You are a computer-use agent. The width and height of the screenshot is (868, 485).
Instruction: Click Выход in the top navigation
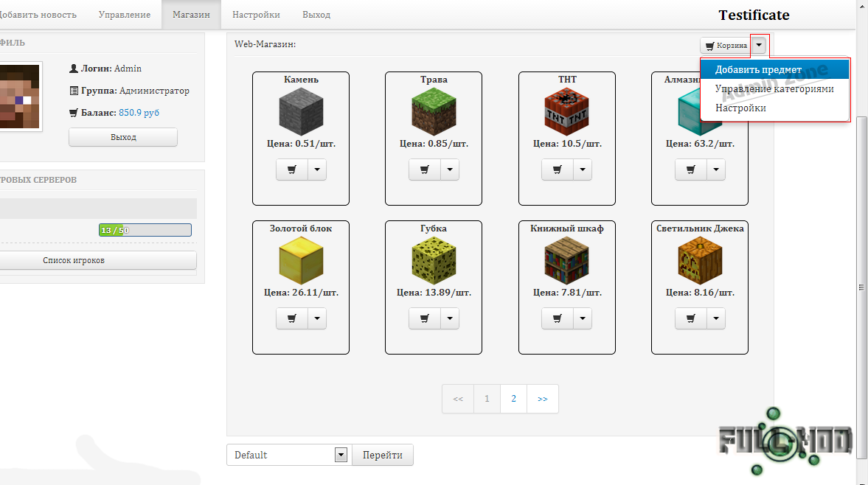(x=316, y=15)
